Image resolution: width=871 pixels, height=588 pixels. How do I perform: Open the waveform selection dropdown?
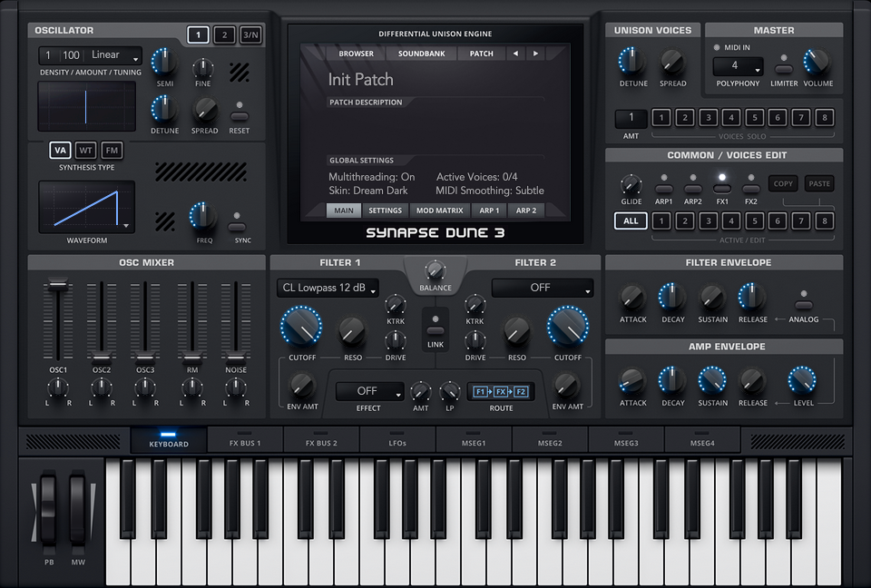pyautogui.click(x=87, y=207)
